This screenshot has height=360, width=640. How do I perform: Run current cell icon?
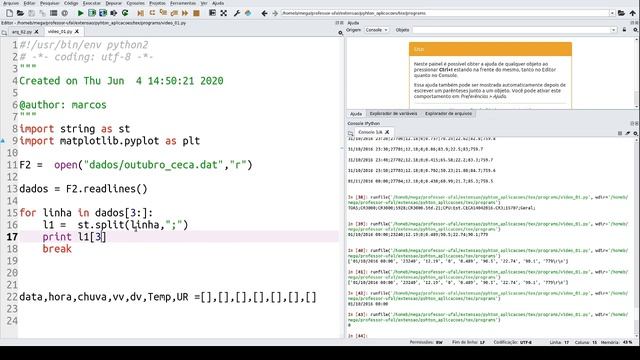pos(92,13)
